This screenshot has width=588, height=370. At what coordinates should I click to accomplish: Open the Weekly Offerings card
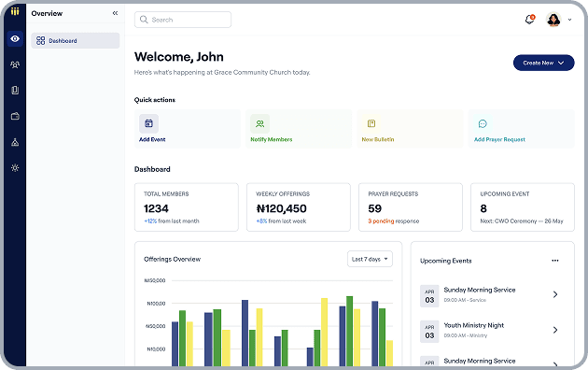tap(299, 207)
